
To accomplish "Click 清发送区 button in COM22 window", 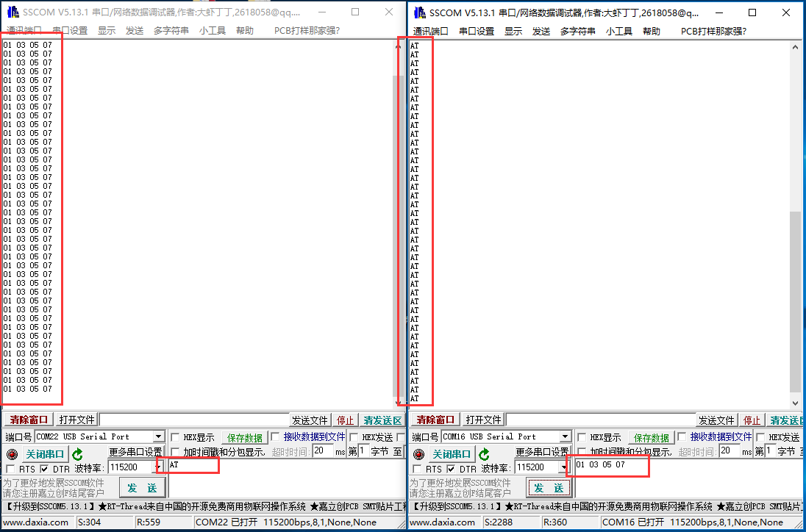I will pyautogui.click(x=382, y=420).
